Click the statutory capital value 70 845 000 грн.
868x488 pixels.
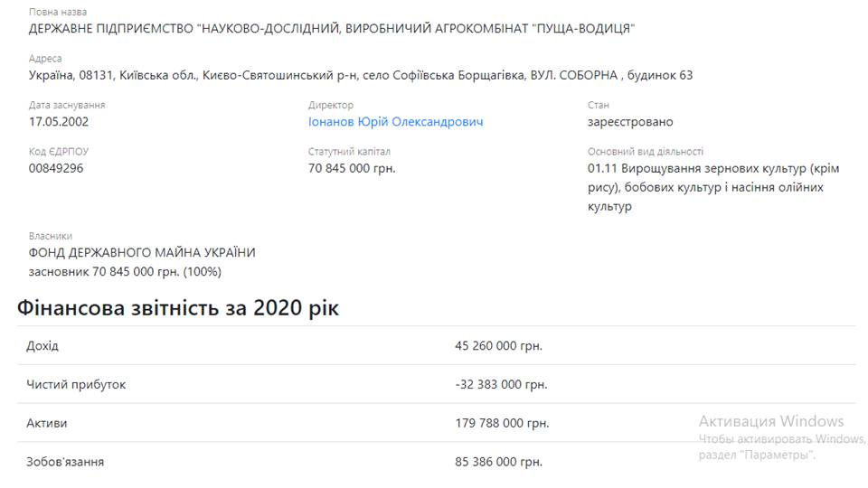352,168
